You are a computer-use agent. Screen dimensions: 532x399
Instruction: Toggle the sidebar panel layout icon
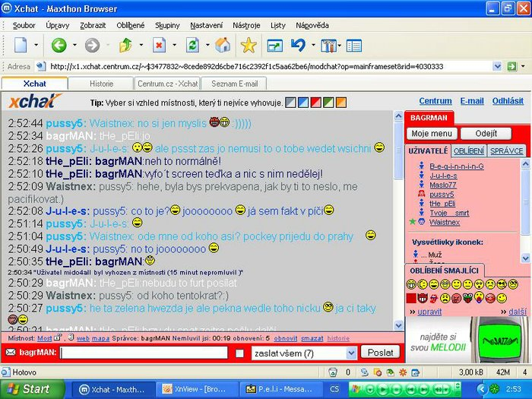pyautogui.click(x=354, y=46)
